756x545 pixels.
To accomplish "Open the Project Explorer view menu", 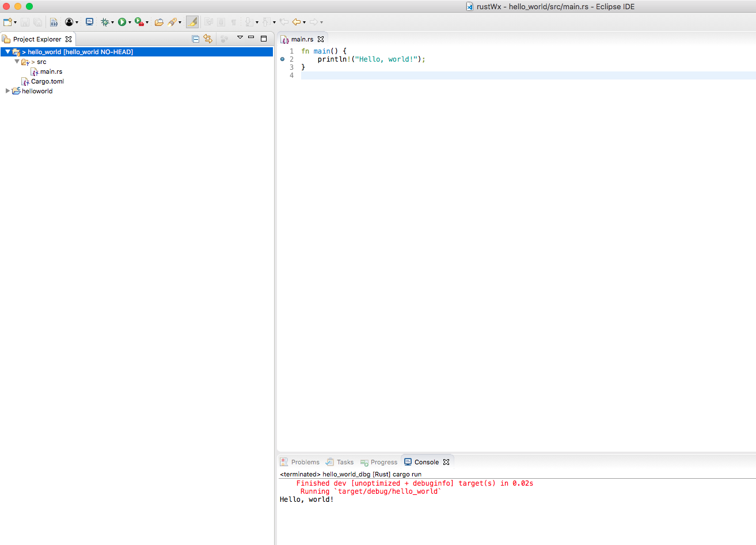I will (x=240, y=37).
